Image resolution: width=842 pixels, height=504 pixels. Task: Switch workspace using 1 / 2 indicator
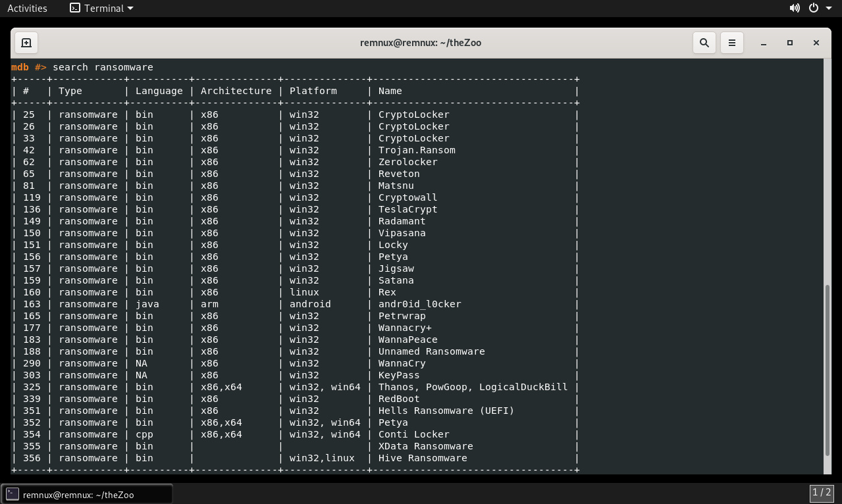pyautogui.click(x=822, y=492)
